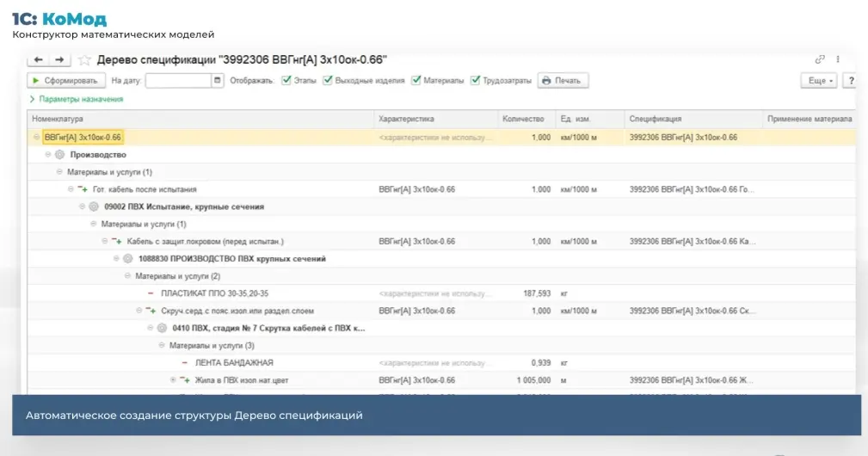Open the Еще dropdown menu

(818, 80)
